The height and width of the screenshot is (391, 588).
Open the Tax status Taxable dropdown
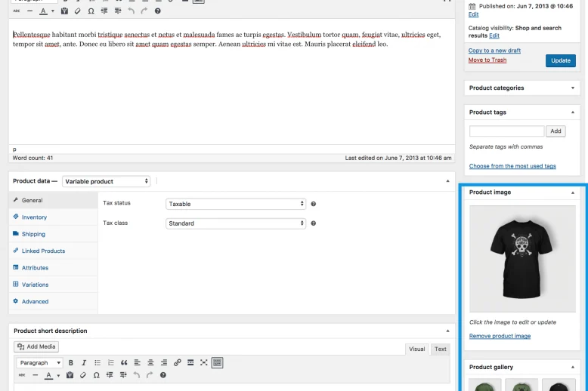(x=235, y=204)
